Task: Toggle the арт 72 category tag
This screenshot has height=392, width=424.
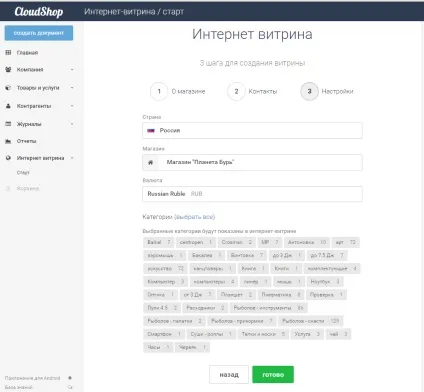Action: coord(346,242)
